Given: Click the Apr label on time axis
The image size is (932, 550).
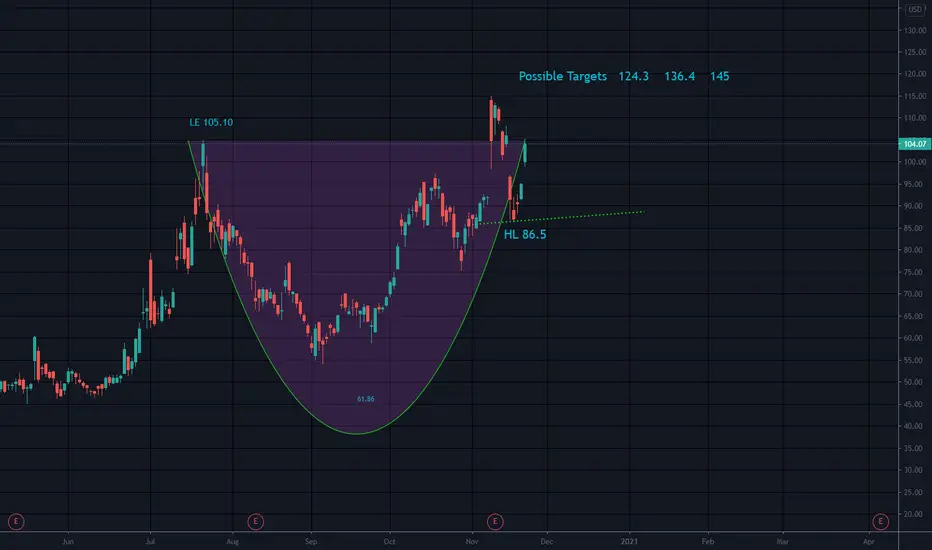Looking at the screenshot, I should coord(868,542).
